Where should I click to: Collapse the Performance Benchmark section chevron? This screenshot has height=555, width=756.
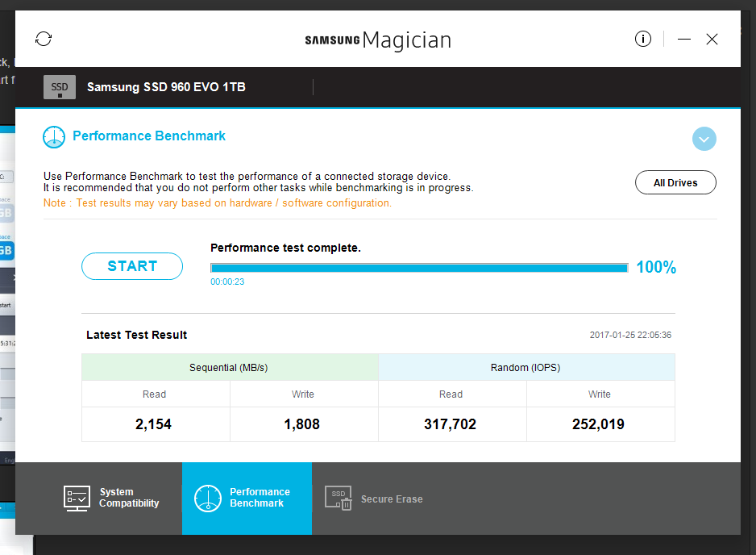pos(704,139)
